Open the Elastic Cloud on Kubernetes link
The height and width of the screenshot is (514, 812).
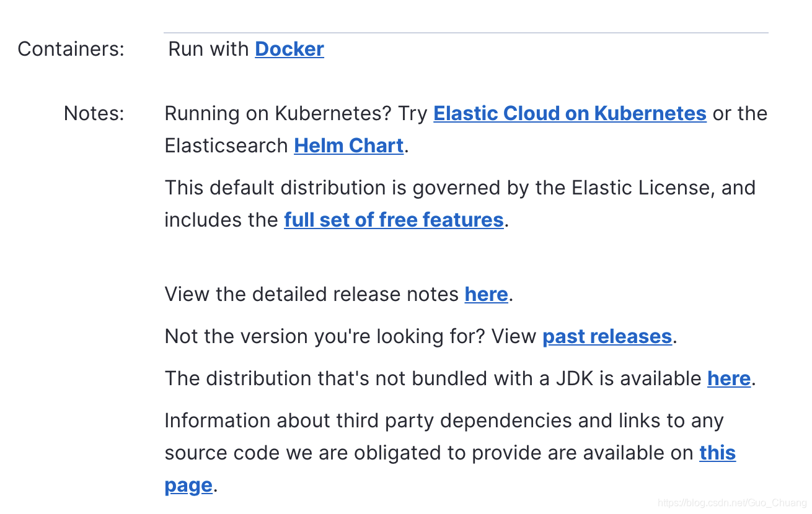[570, 113]
